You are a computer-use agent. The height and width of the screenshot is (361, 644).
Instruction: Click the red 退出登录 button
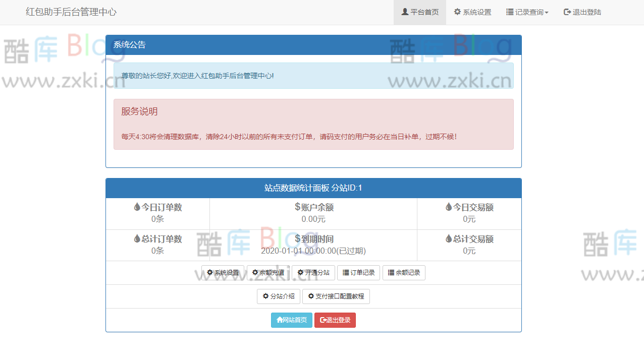(335, 320)
